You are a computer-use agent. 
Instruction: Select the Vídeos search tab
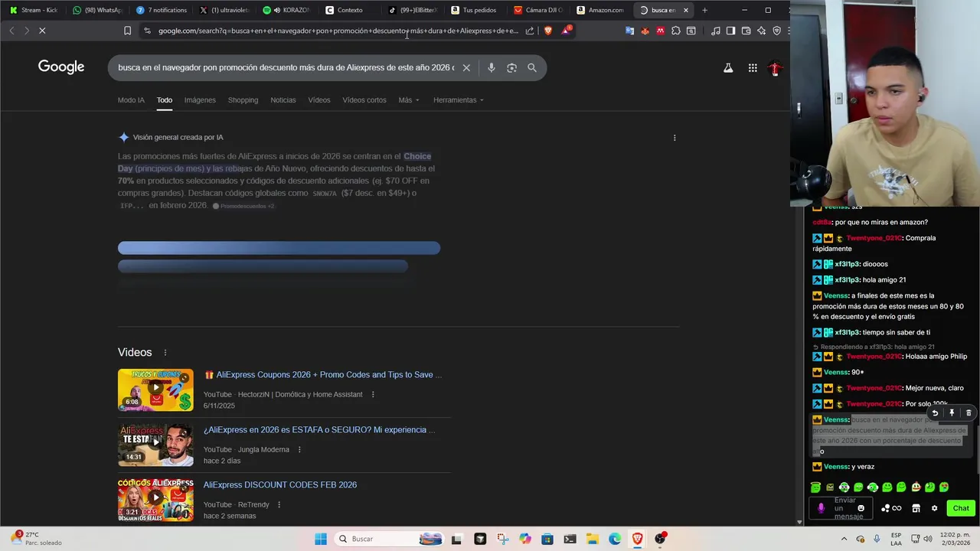point(319,100)
